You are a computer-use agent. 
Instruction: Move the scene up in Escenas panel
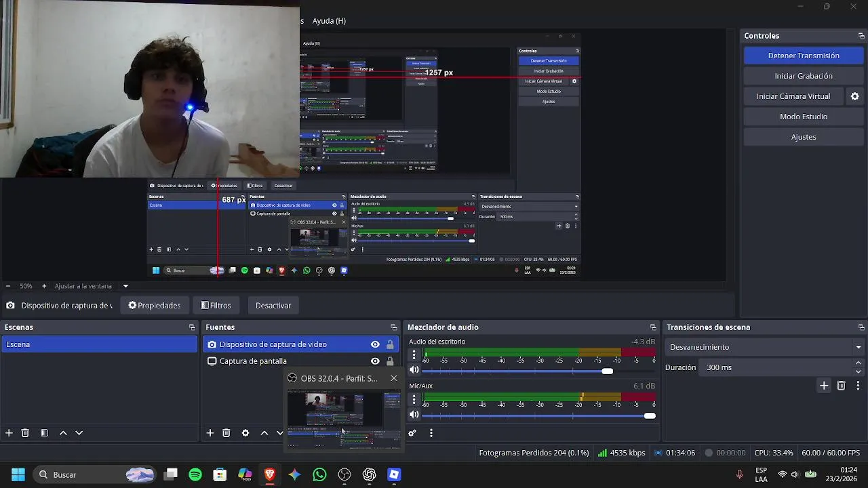(63, 433)
